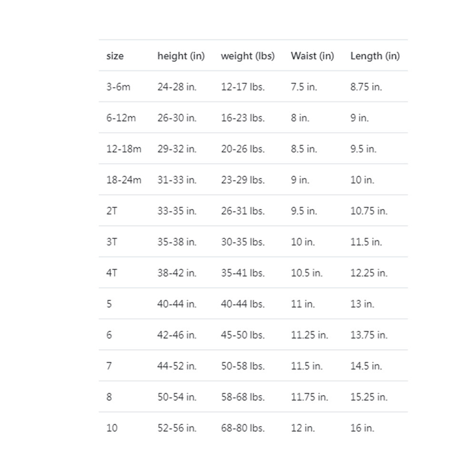Click the 40-44 in. height cell
Viewport: 476px width, 476px height.
tap(177, 304)
